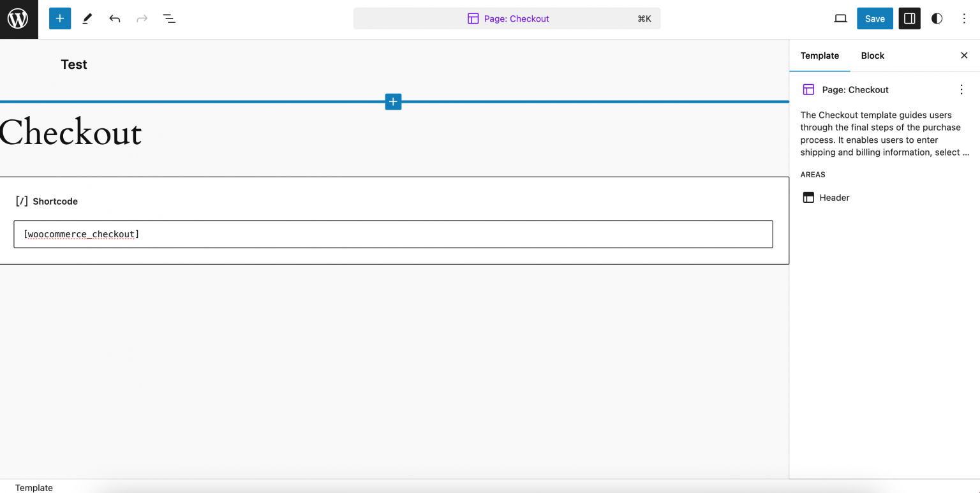The width and height of the screenshot is (980, 493).
Task: Open the template actions kebab menu in sidebar
Action: 961,89
